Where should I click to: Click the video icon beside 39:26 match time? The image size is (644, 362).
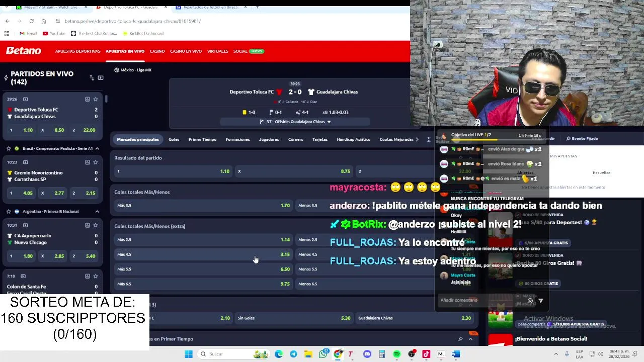[x=25, y=99]
